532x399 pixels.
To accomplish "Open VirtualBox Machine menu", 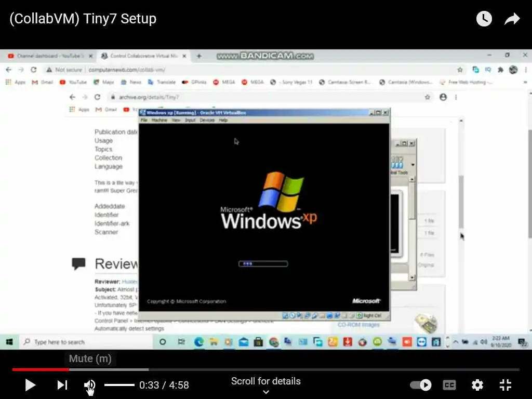I will (x=159, y=120).
